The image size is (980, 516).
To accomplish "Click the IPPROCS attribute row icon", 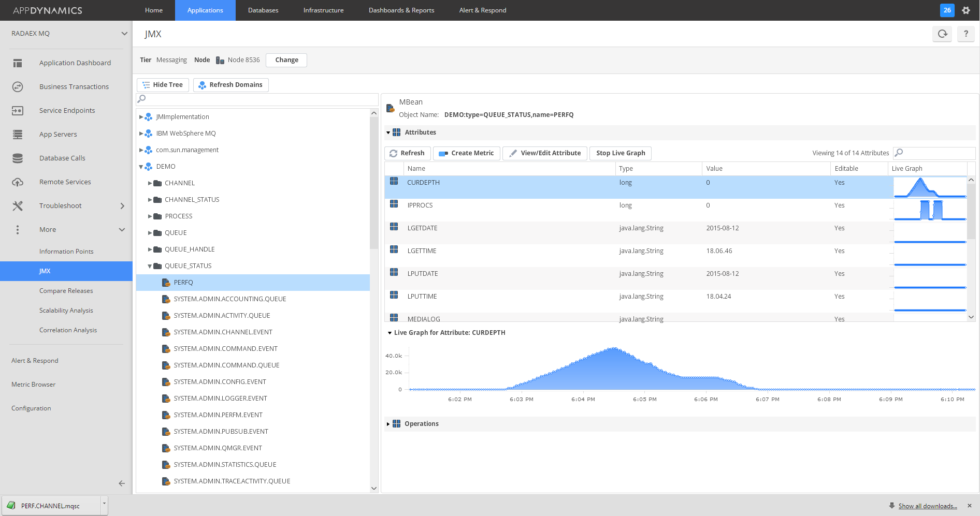I will click(394, 204).
